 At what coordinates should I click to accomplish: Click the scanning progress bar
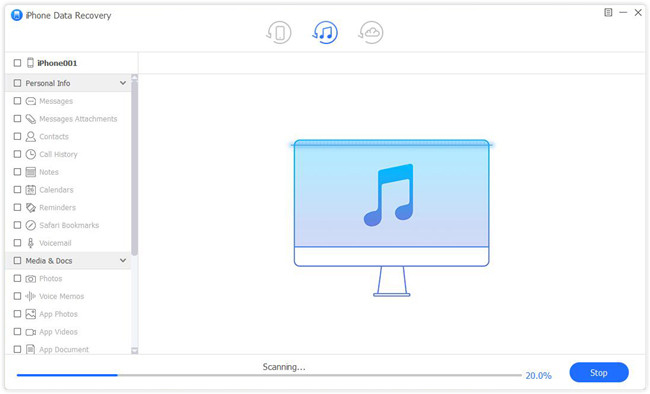pos(269,375)
